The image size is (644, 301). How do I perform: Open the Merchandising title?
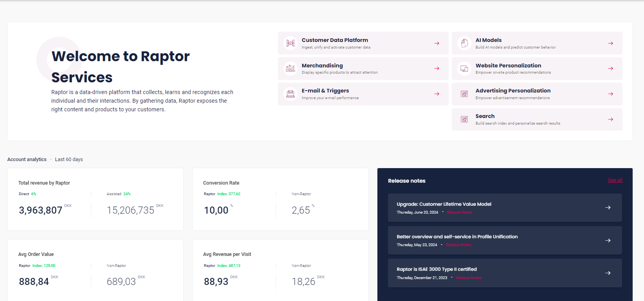click(x=322, y=65)
